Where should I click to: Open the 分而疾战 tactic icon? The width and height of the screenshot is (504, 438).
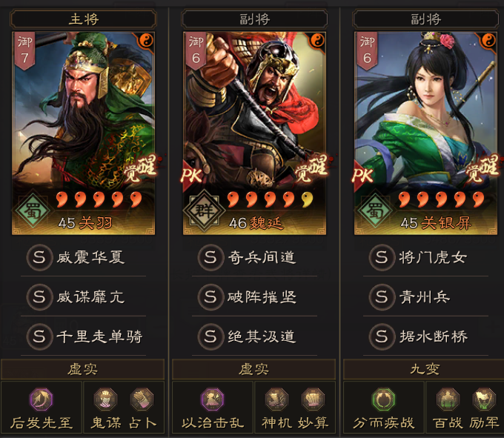[383, 399]
